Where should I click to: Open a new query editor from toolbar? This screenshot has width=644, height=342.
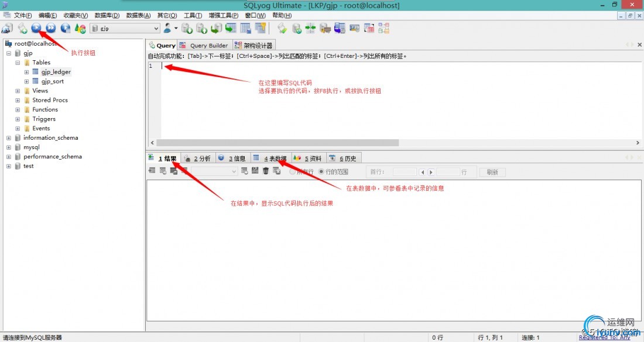22,28
